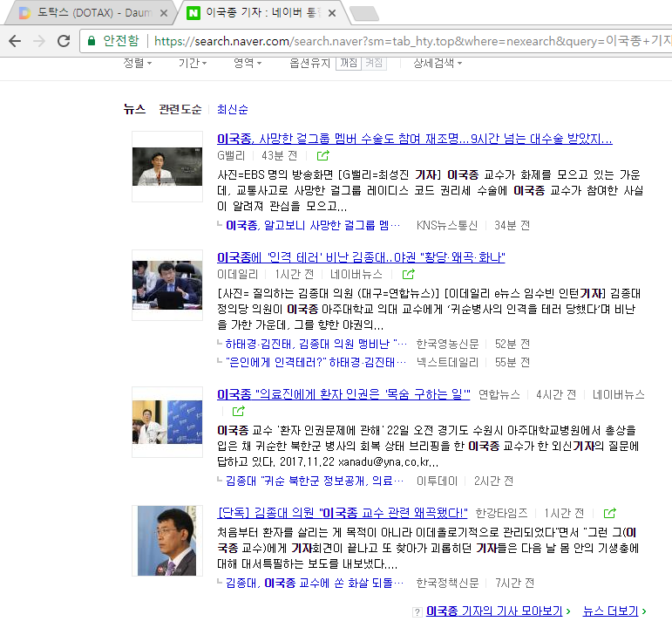The image size is (672, 635).
Task: Click share icon under 연합뉴스 article title
Action: click(239, 411)
